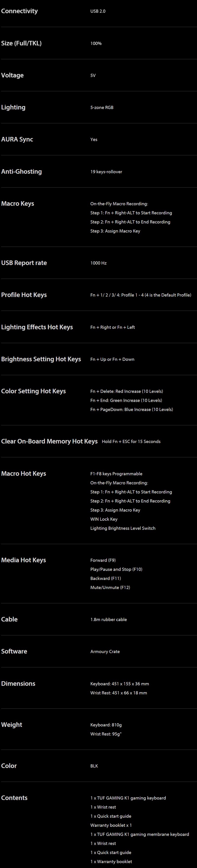197x868 pixels.
Task: Click the 5-zone RGB lighting value
Action: 102,108
